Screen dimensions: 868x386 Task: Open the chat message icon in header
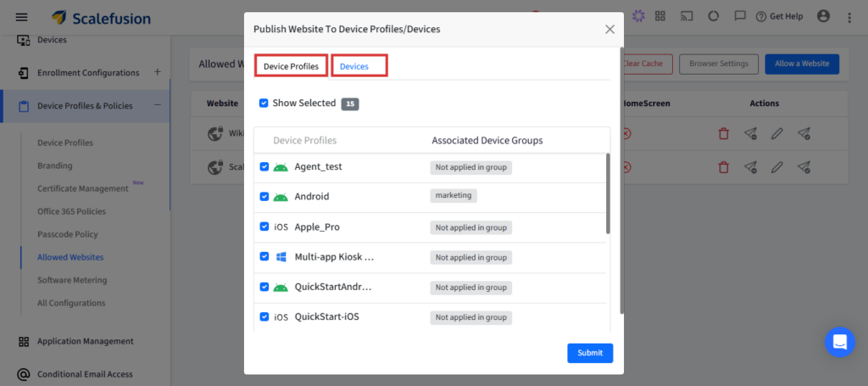click(740, 16)
